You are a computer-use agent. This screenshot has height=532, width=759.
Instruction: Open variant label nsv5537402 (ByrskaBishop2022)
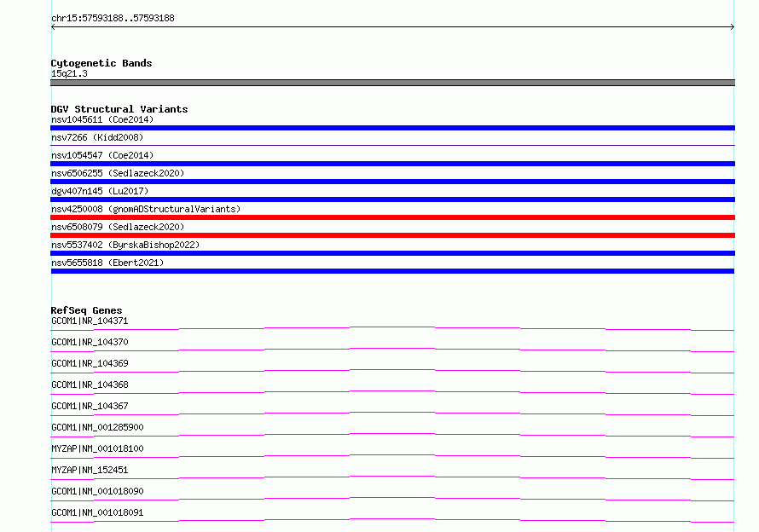click(125, 245)
